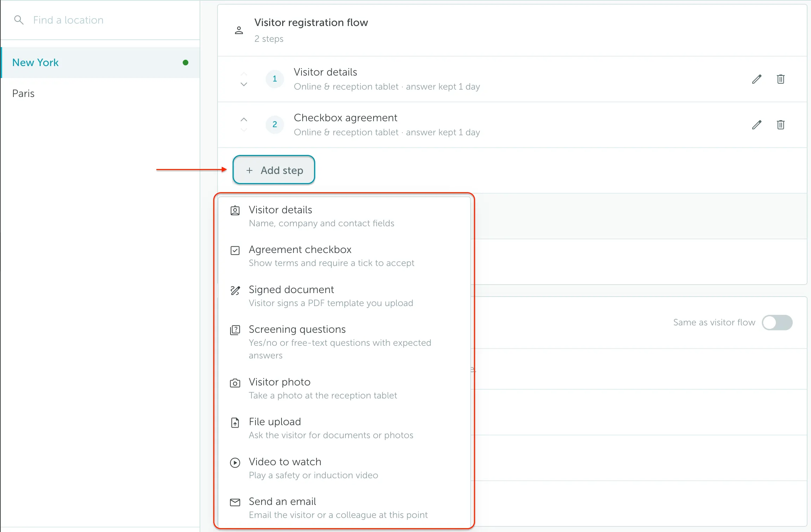811x532 pixels.
Task: Click the Visitor photo camera icon
Action: (x=235, y=383)
